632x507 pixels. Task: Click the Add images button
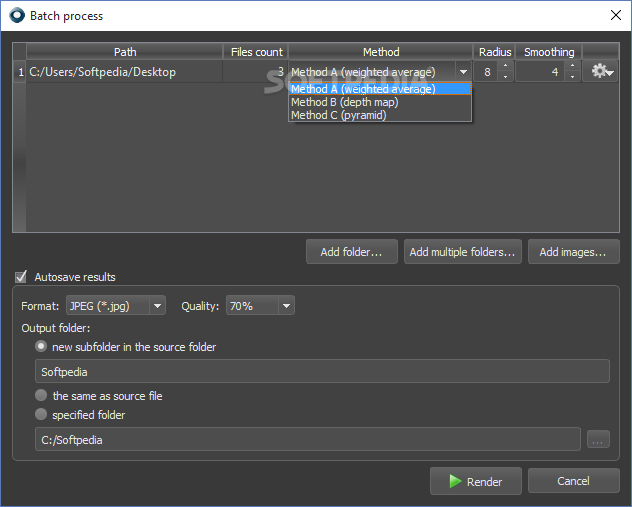(573, 252)
